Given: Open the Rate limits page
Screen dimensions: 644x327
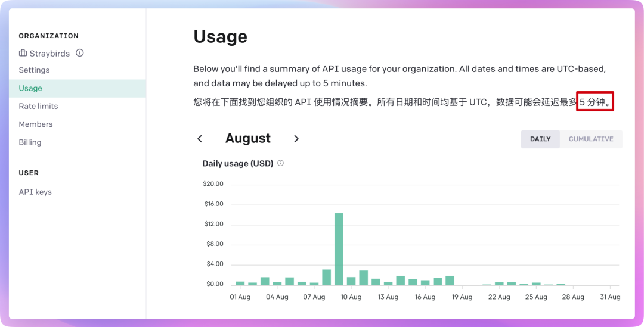Looking at the screenshot, I should (x=38, y=106).
